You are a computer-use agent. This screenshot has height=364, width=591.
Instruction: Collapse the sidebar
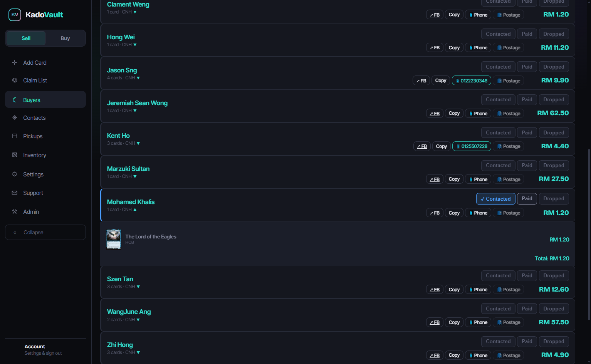point(45,232)
